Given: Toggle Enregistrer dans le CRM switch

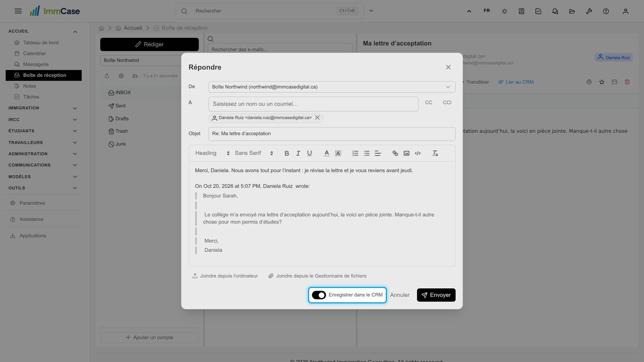Looking at the screenshot, I should coord(319,295).
